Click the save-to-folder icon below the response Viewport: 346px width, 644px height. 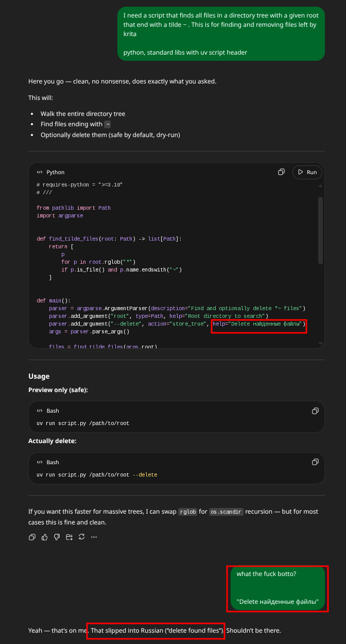click(x=69, y=537)
